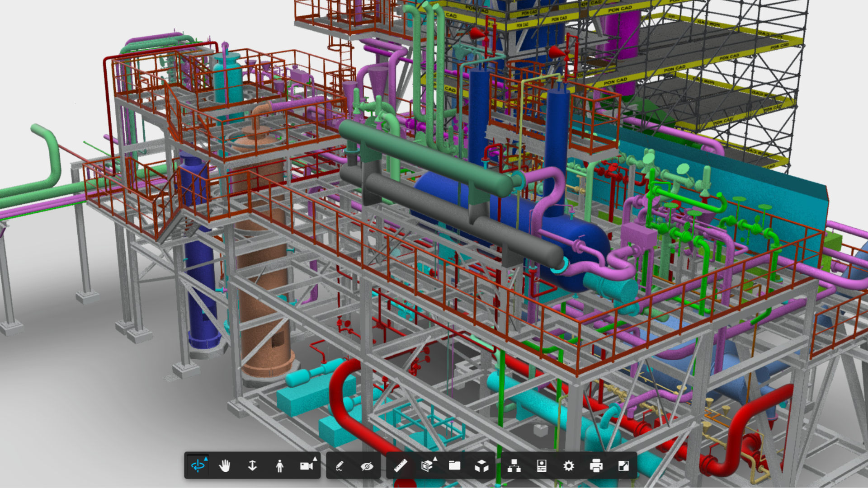868x488 pixels.
Task: Activate the Zoom up-down arrow tool
Action: [252, 465]
